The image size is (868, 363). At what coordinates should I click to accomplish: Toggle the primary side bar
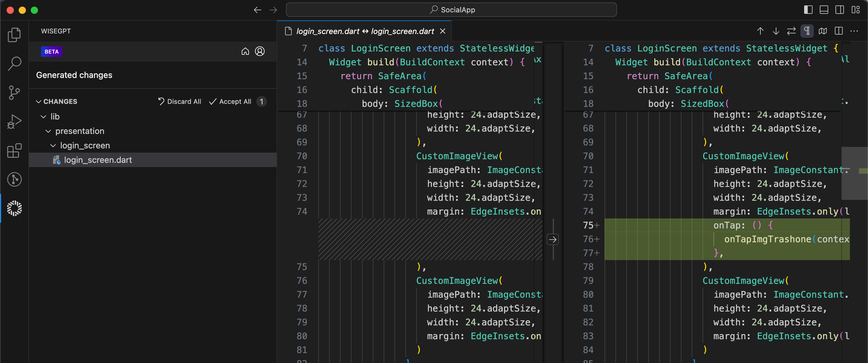[x=808, y=10]
